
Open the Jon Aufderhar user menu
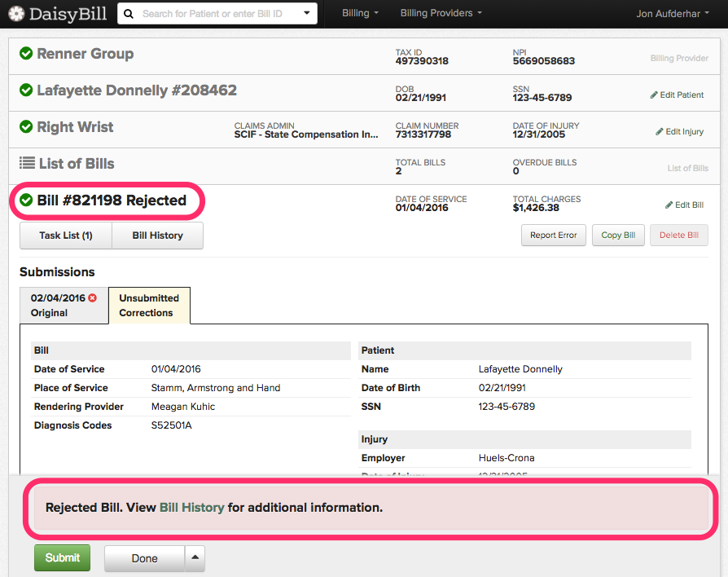pyautogui.click(x=673, y=14)
